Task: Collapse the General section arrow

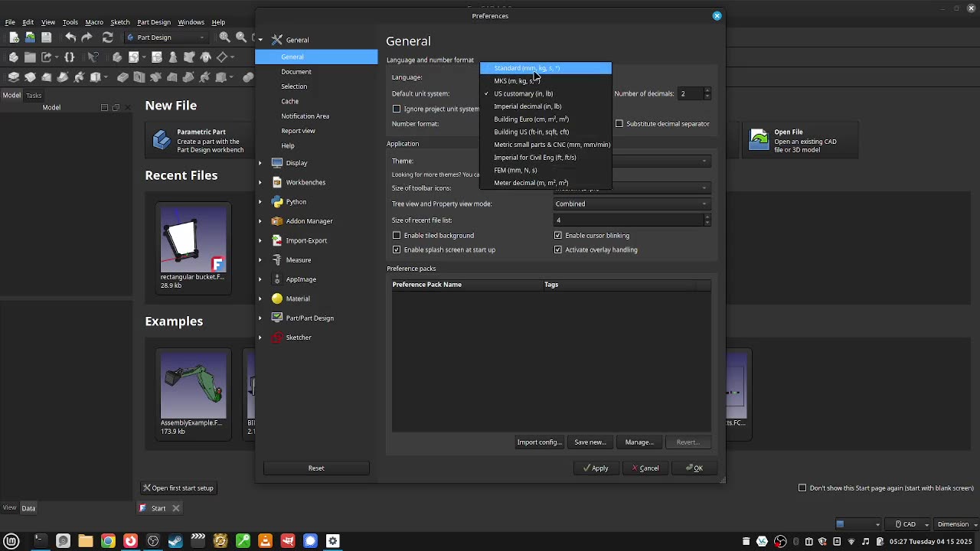Action: pos(260,40)
